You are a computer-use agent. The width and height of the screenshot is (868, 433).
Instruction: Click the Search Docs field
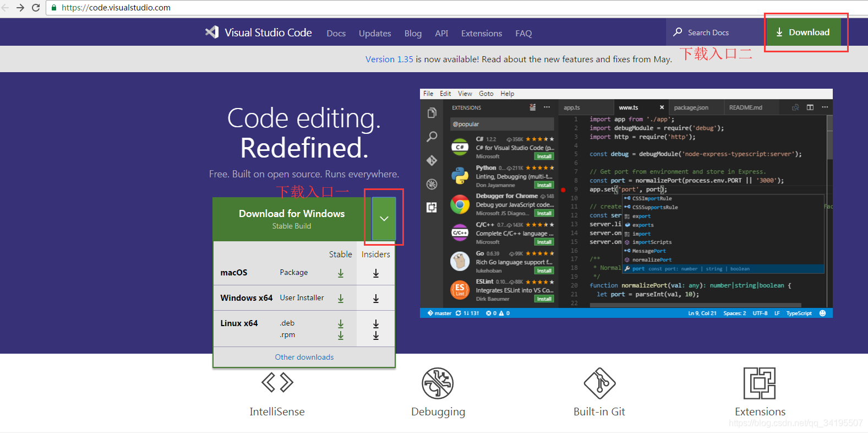pyautogui.click(x=716, y=32)
